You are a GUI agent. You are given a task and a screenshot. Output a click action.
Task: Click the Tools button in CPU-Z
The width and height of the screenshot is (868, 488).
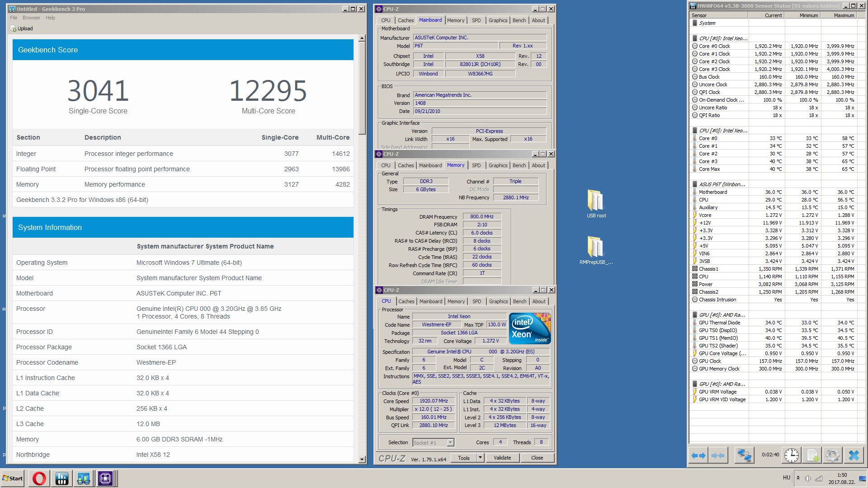point(463,458)
